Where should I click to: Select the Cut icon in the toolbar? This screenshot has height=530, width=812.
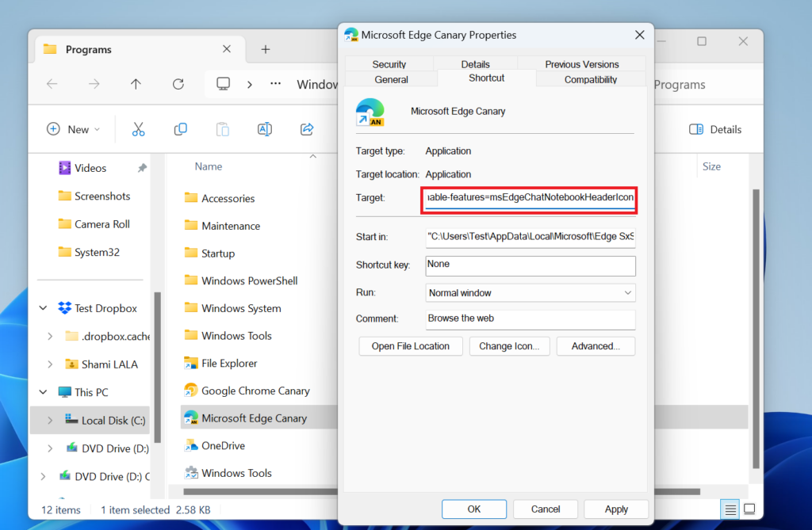pyautogui.click(x=138, y=128)
